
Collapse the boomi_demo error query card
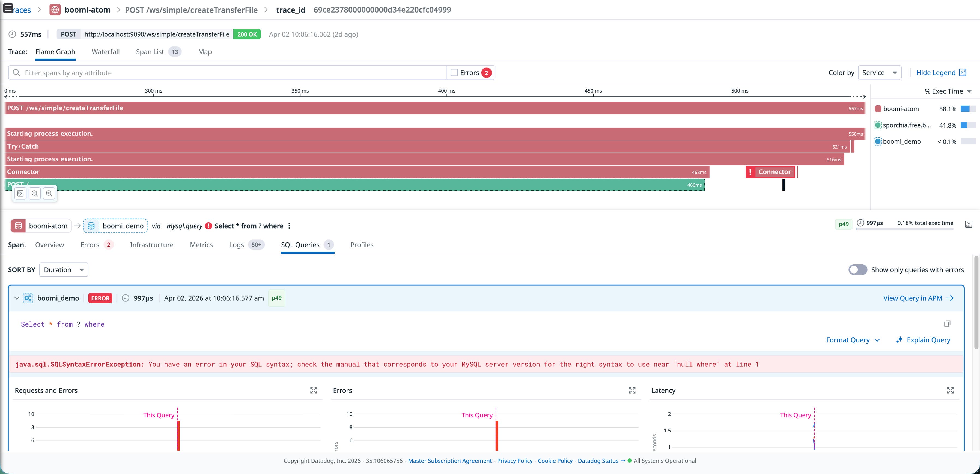click(17, 298)
